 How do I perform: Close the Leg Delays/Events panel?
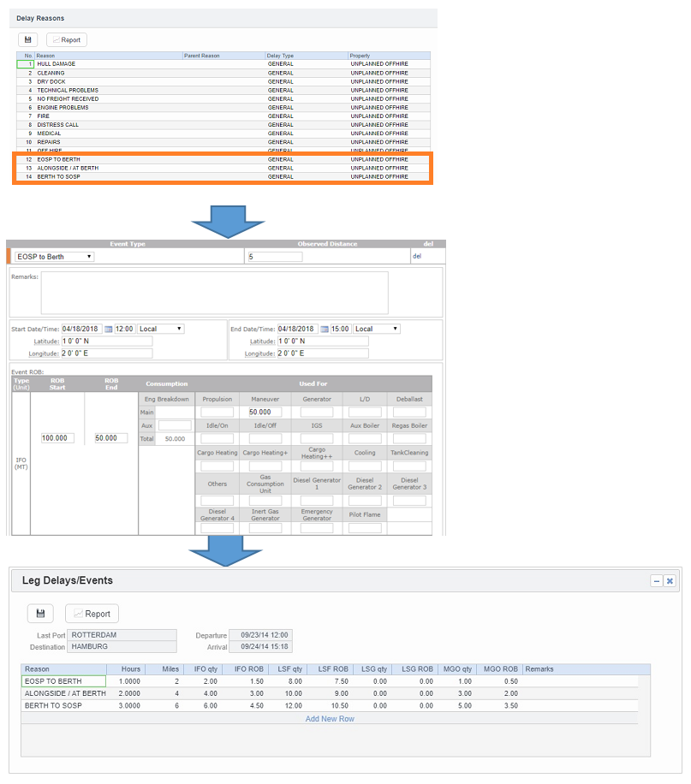point(670,580)
